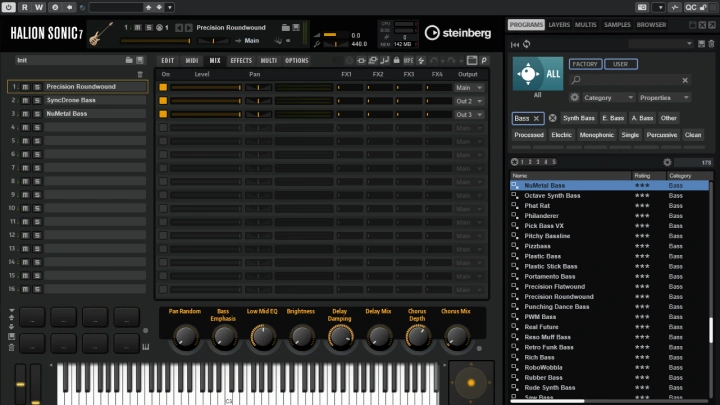The height and width of the screenshot is (405, 720).
Task: Open the Category filter dropdown
Action: tap(608, 98)
